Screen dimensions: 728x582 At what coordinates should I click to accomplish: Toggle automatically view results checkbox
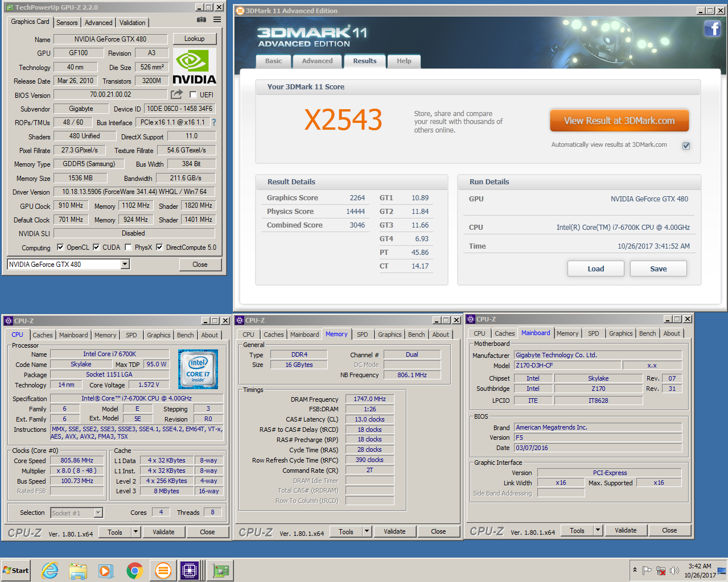(x=686, y=146)
